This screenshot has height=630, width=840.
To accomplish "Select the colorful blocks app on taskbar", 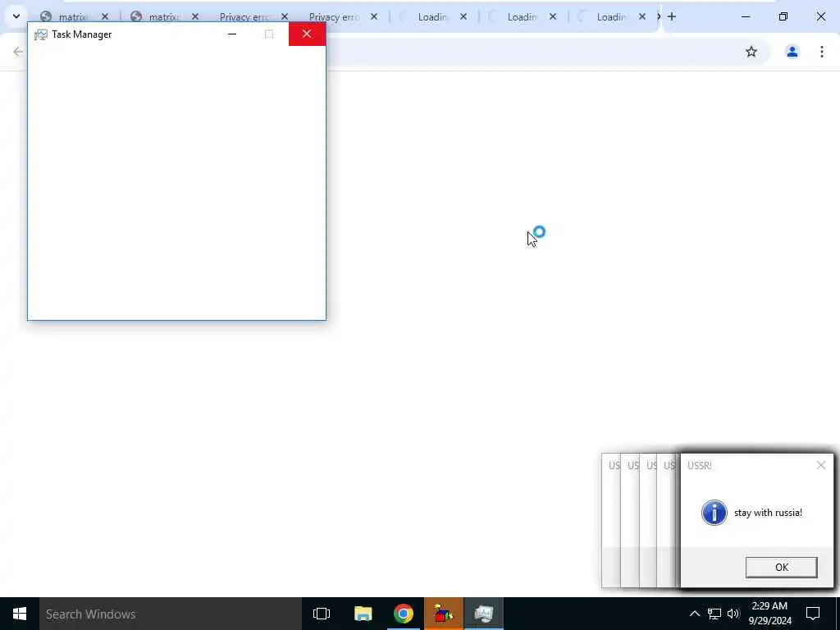I will [x=444, y=614].
